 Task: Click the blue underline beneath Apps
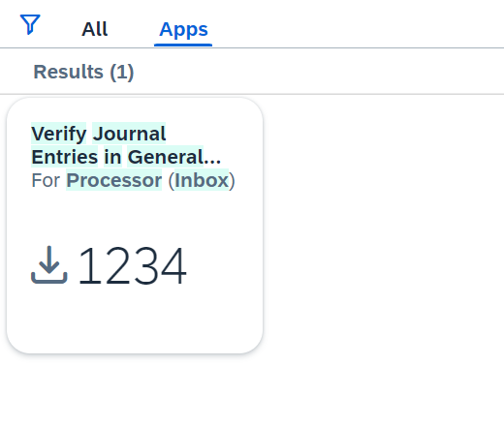183,45
